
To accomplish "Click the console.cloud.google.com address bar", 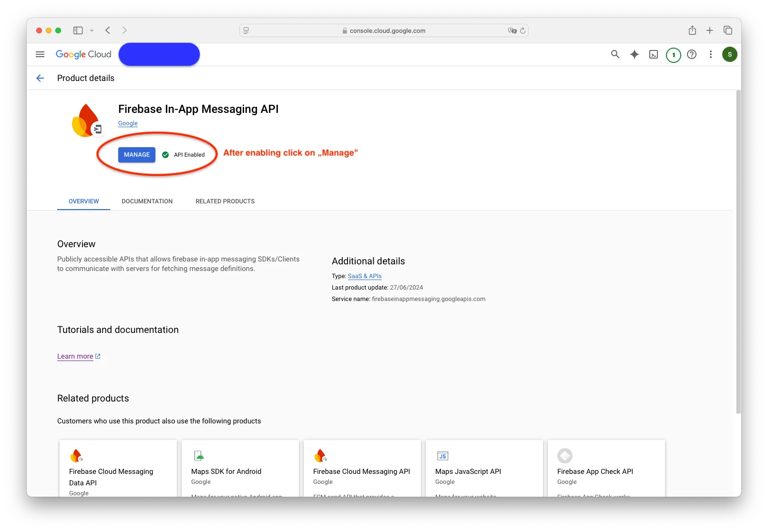I will pos(384,30).
